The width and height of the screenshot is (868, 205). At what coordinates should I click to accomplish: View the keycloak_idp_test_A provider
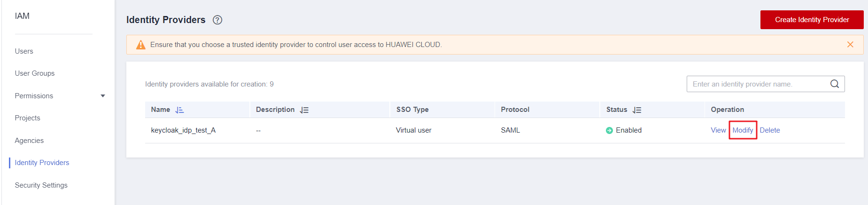[718, 130]
